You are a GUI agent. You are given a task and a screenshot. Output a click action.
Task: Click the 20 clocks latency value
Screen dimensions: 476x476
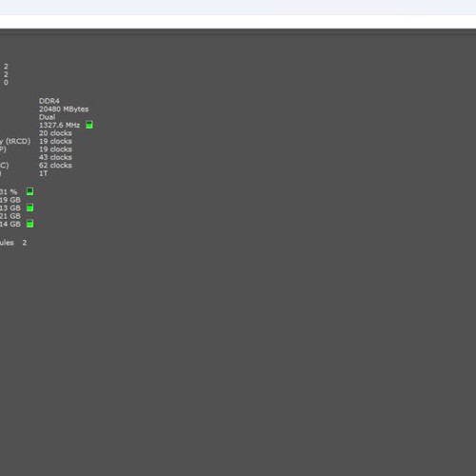coord(55,133)
